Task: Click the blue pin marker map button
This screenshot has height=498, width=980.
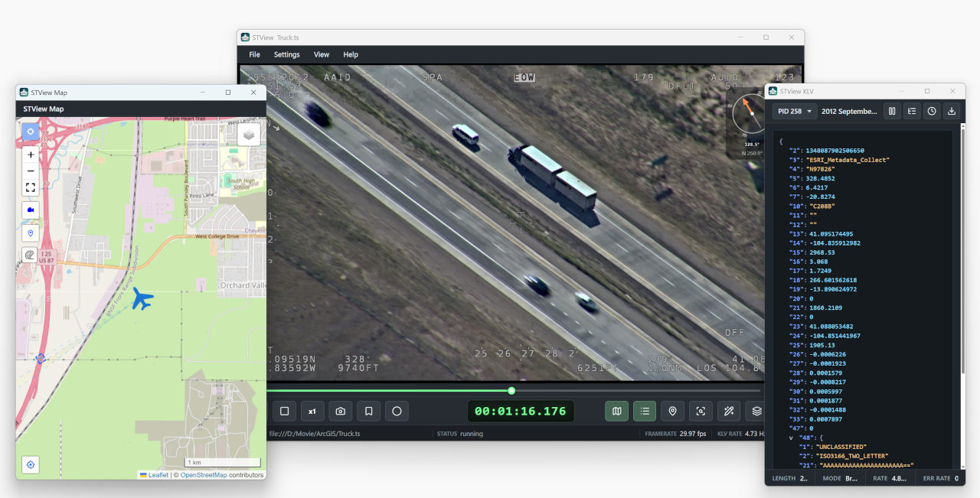Action: click(31, 233)
